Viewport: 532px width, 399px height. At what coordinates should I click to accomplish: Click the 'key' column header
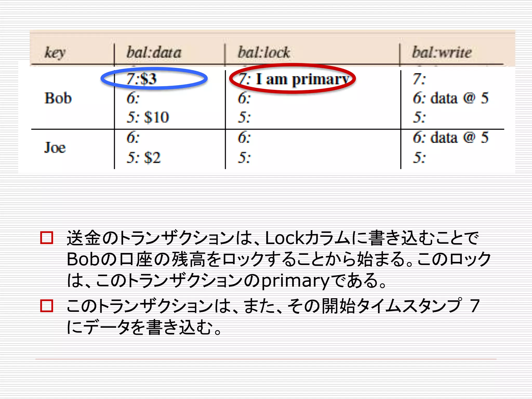pos(55,53)
